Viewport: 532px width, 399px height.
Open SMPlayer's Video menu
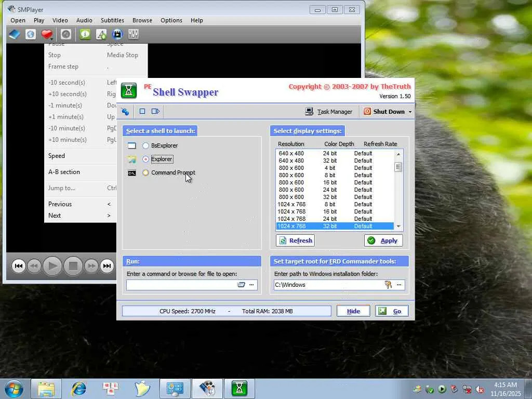(x=60, y=20)
